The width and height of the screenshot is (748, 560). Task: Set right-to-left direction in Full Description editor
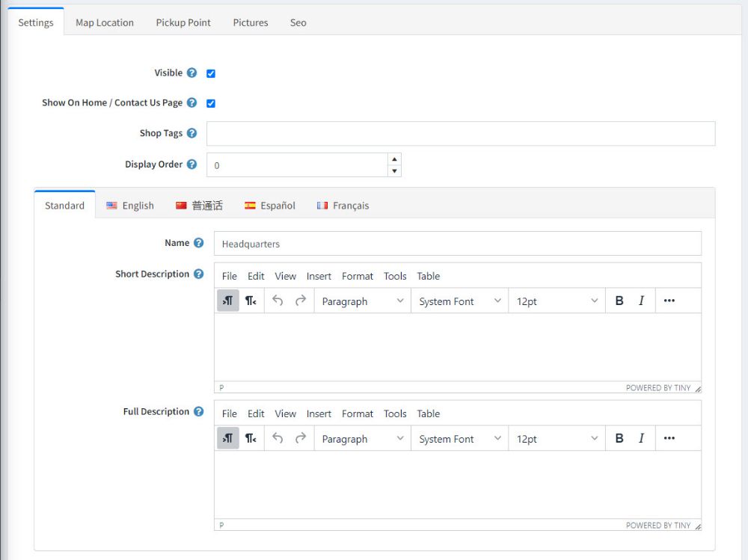point(251,438)
